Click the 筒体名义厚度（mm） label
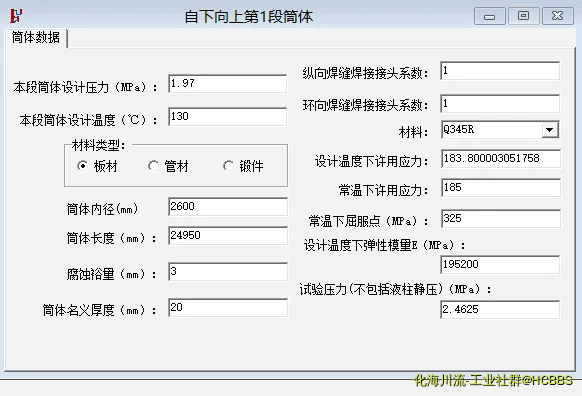This screenshot has height=396, width=582. (x=100, y=310)
